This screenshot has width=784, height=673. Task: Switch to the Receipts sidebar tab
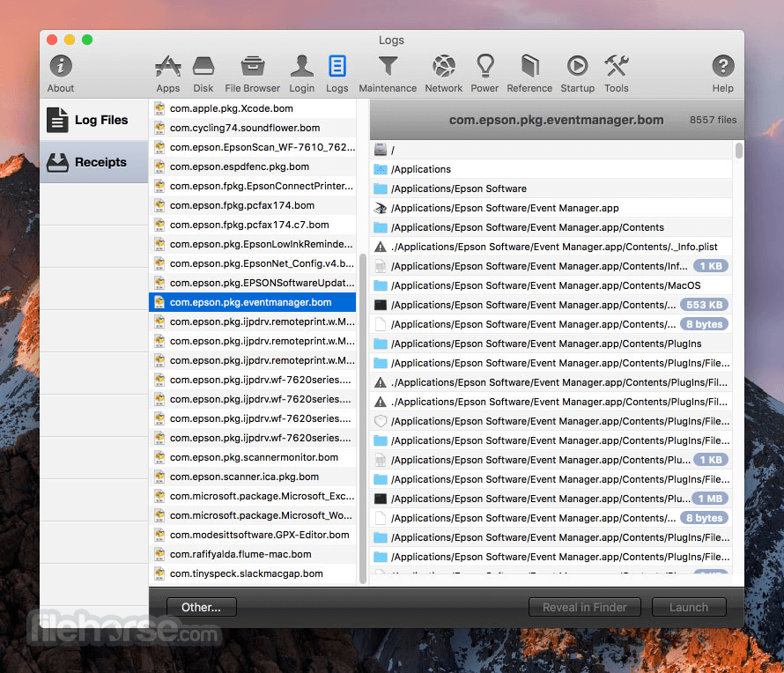click(94, 162)
